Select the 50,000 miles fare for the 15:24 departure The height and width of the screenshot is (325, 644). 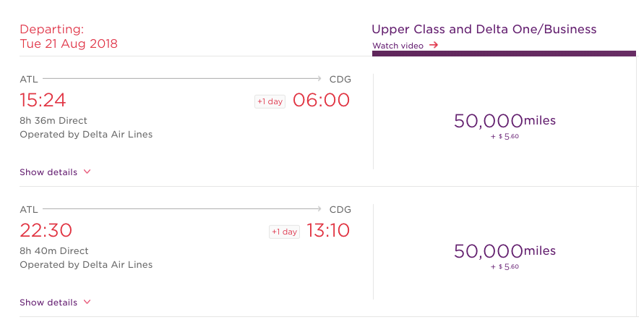(x=505, y=122)
